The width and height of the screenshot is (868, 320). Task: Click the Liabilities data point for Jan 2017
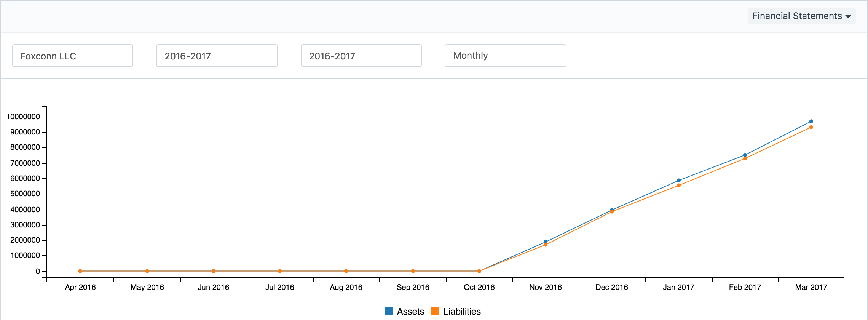(679, 186)
